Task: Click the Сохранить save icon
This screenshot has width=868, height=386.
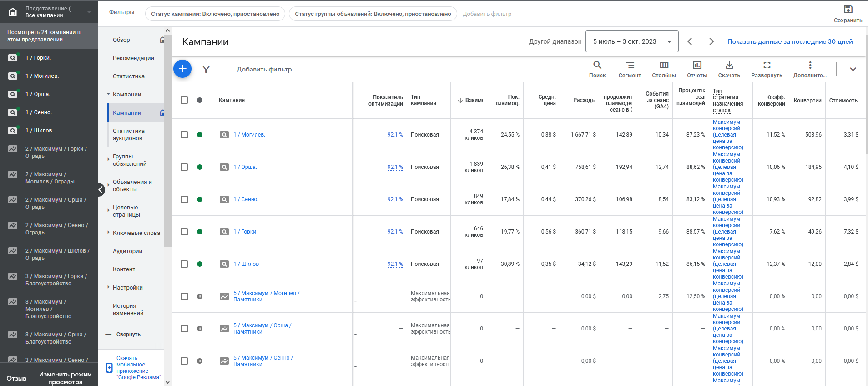Action: click(x=848, y=10)
